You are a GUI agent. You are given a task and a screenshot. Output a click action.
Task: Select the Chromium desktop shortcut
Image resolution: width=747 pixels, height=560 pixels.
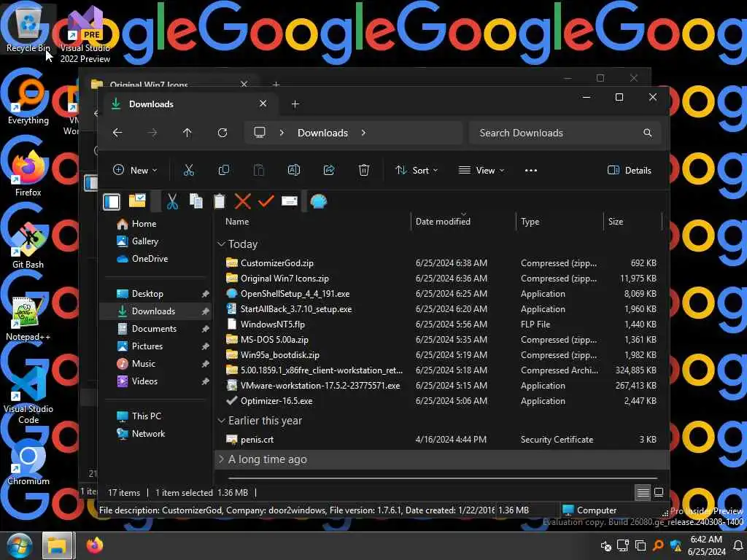[28, 462]
